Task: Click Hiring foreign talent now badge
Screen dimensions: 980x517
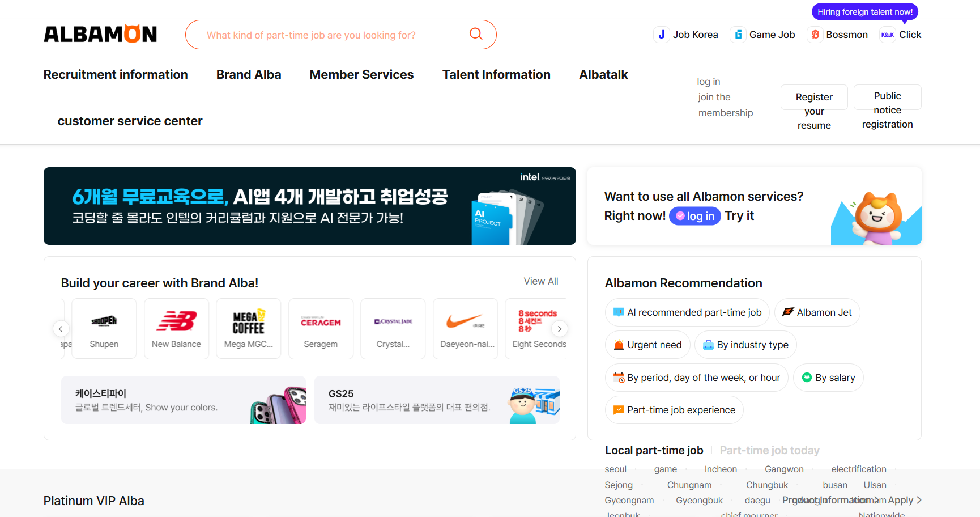Action: coord(865,12)
